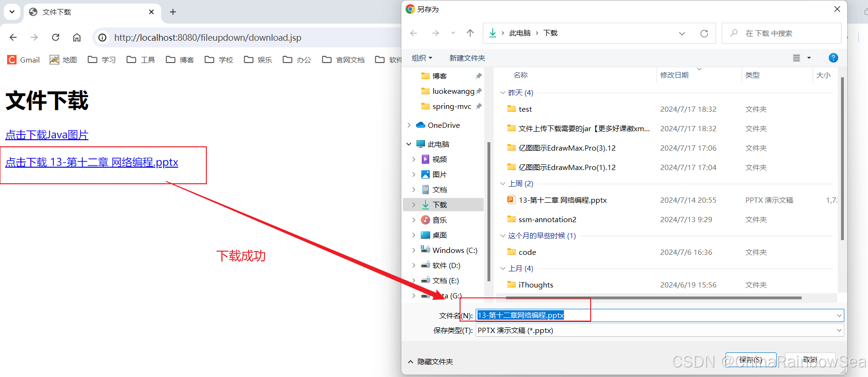
Task: Open the 官网文档 bookmark folder
Action: pos(343,60)
